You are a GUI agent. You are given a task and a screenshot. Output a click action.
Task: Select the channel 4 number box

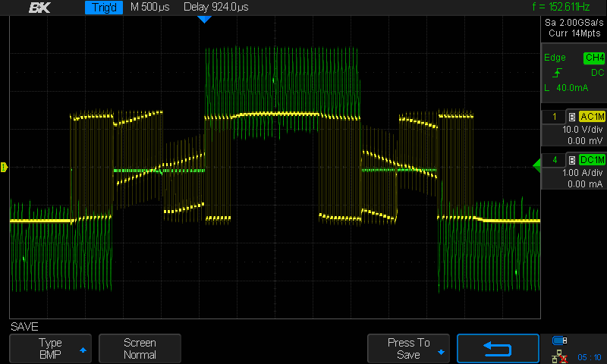[554, 160]
